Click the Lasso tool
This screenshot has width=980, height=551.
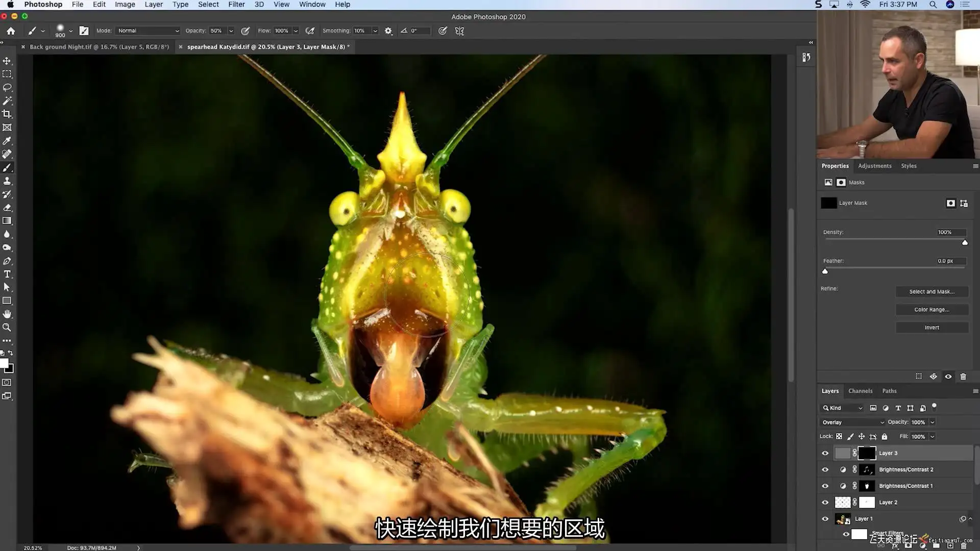[7, 87]
